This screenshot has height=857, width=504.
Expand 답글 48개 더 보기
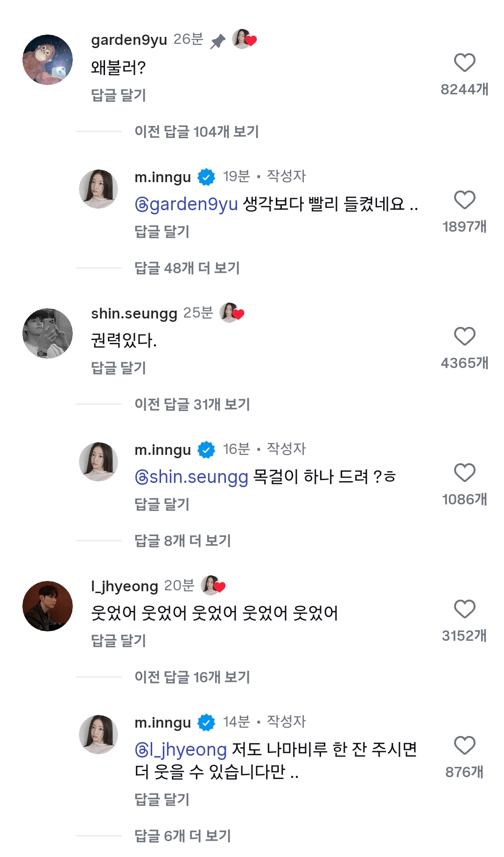[x=187, y=268]
